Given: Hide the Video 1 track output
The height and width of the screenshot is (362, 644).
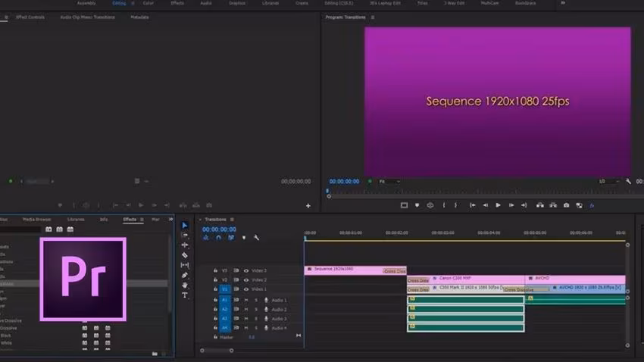Looking at the screenshot, I should (x=246, y=289).
